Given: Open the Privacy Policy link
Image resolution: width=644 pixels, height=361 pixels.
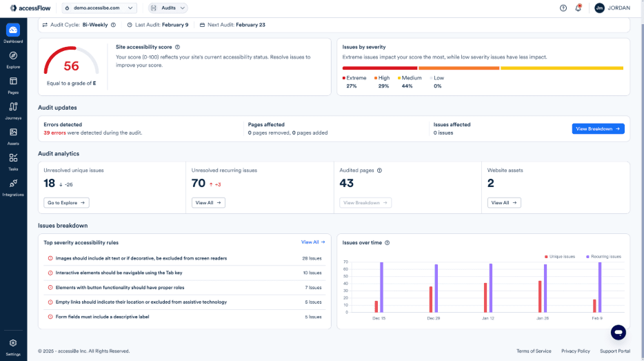Looking at the screenshot, I should point(576,351).
